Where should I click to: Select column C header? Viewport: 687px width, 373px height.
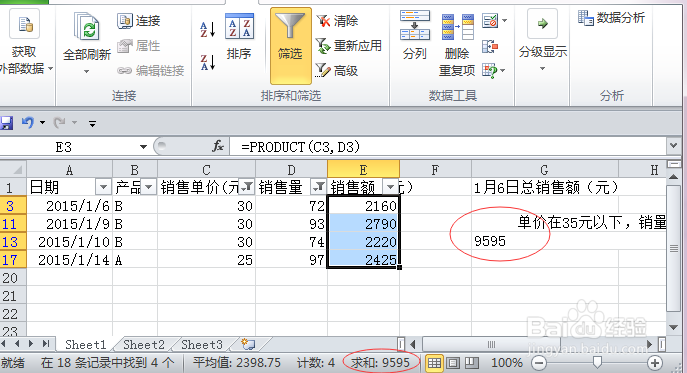tap(206, 170)
